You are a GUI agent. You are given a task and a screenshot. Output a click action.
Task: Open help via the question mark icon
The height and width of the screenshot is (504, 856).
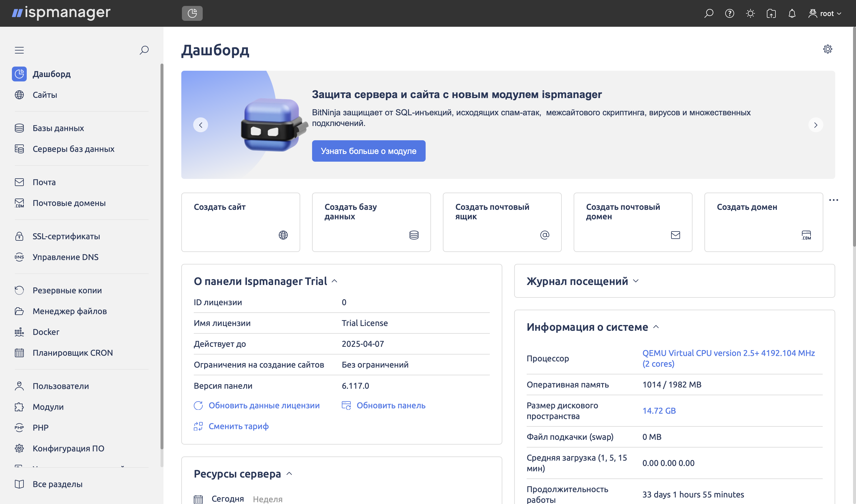729,13
